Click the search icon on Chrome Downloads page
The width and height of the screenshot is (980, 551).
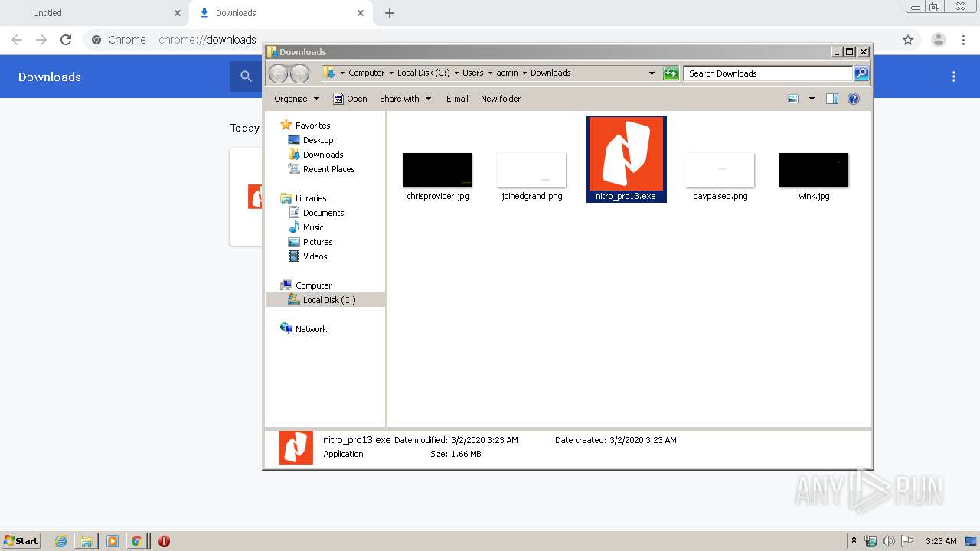246,77
